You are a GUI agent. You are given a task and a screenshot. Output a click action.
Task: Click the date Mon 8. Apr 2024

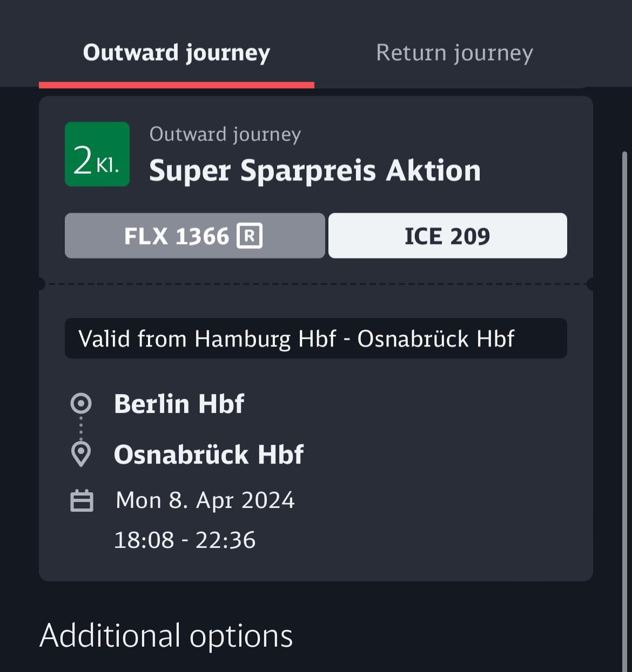205,500
